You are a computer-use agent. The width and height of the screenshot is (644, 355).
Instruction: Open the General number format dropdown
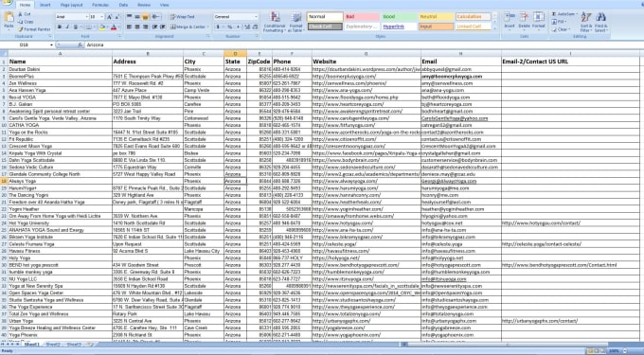point(256,17)
